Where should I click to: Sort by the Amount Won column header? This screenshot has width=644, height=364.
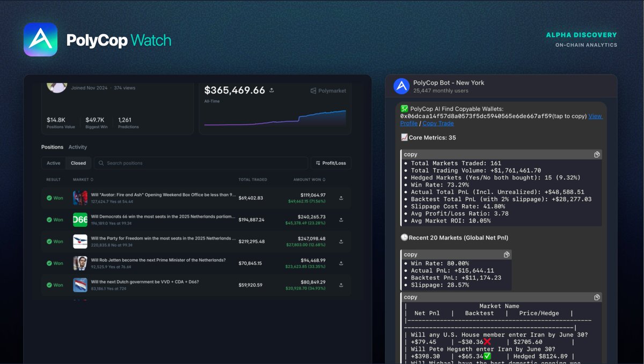309,180
